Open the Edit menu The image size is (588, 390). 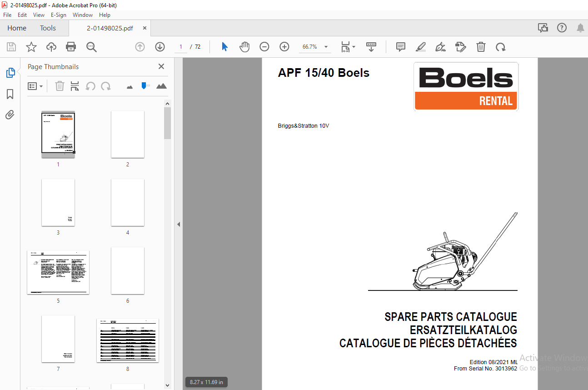coord(22,15)
